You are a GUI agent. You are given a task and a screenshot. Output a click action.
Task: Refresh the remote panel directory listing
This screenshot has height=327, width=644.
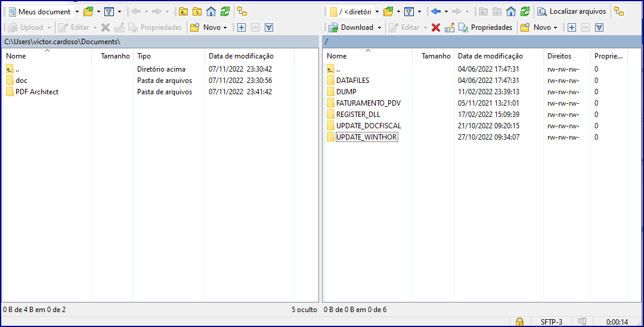[x=525, y=12]
